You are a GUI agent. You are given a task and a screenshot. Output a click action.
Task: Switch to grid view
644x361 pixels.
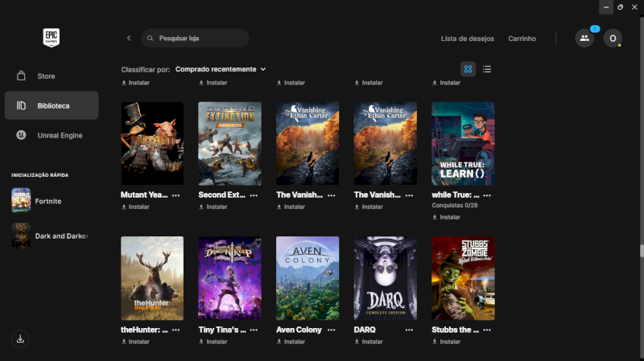[x=468, y=69]
